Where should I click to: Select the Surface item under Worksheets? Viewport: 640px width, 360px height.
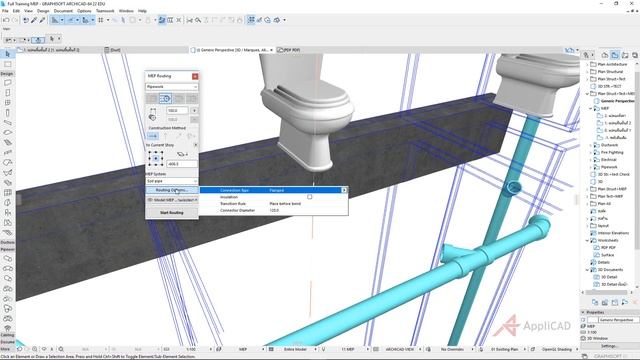tap(604, 255)
